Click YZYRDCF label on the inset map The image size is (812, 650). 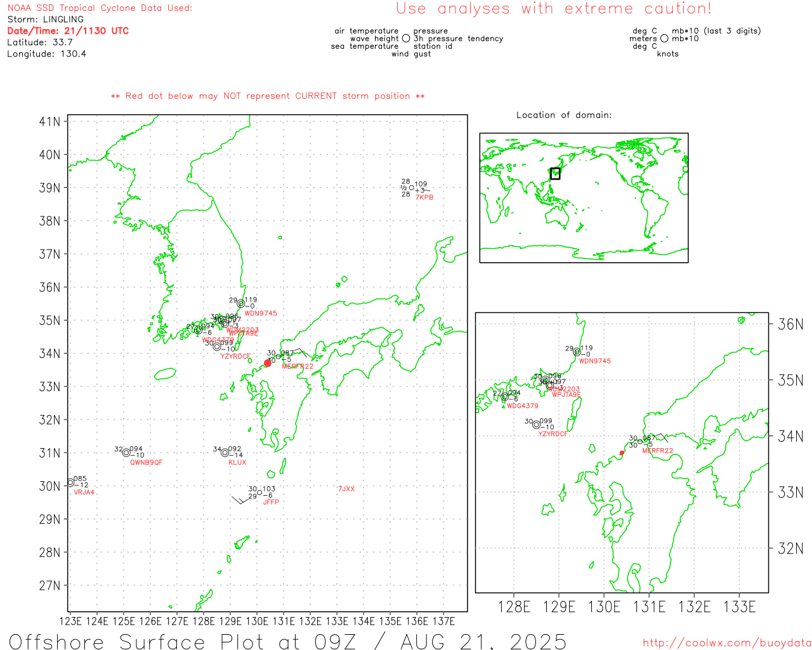pyautogui.click(x=553, y=434)
